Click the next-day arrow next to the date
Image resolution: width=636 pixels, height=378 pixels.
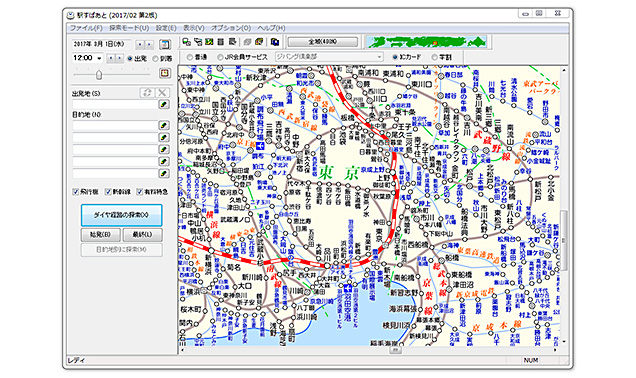click(x=149, y=44)
